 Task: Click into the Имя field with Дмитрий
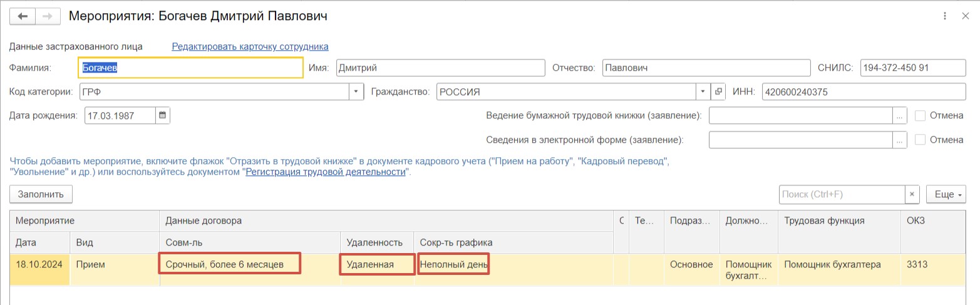(440, 68)
